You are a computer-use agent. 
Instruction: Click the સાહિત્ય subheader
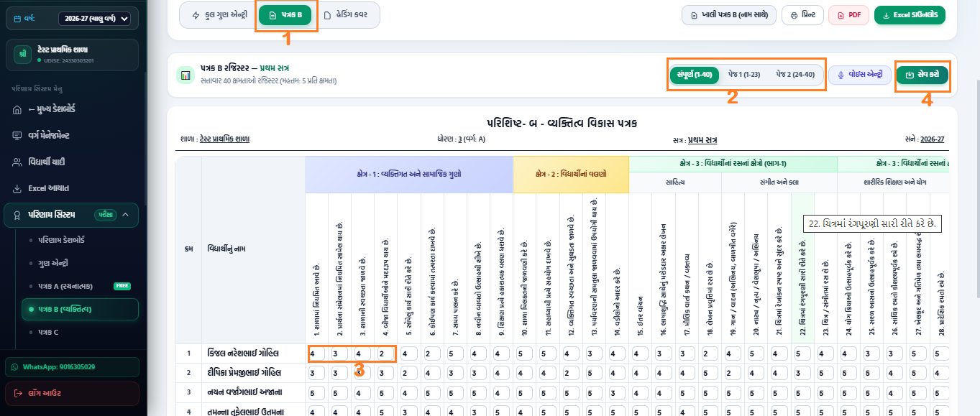click(675, 182)
